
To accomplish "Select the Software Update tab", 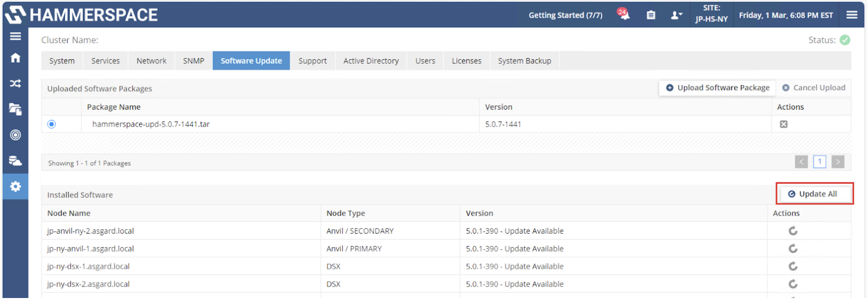I will point(251,61).
